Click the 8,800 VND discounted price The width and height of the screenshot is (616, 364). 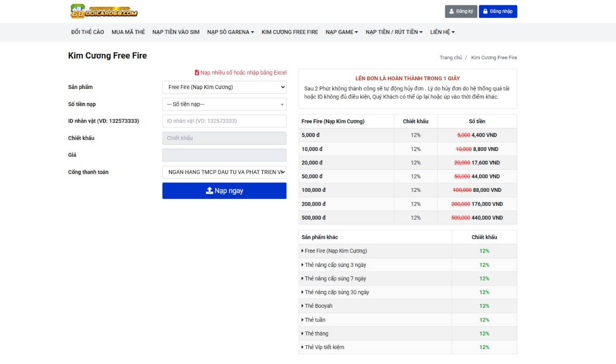[486, 149]
